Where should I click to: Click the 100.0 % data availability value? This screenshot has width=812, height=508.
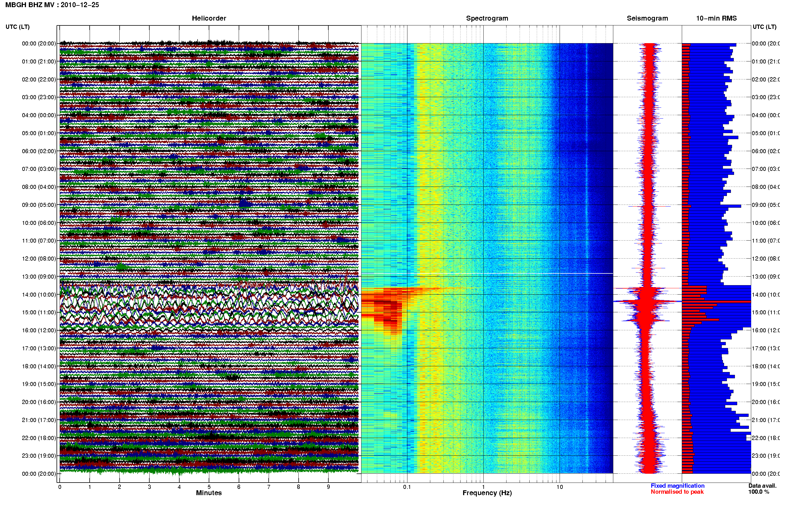(759, 492)
